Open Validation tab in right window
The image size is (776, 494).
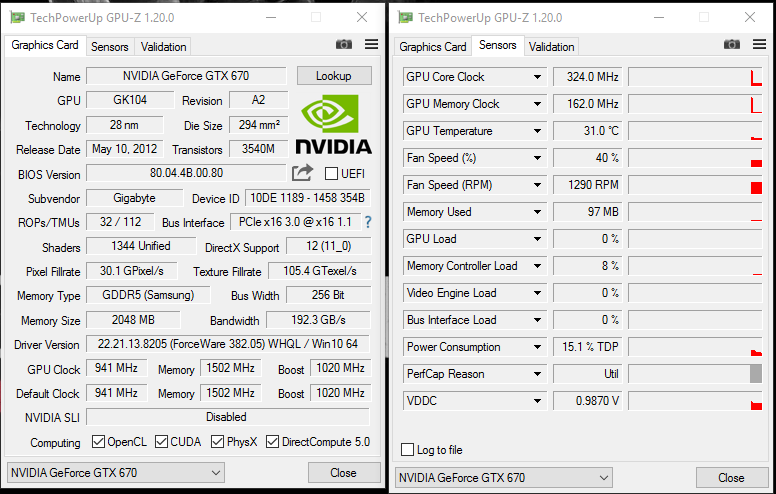click(x=551, y=47)
